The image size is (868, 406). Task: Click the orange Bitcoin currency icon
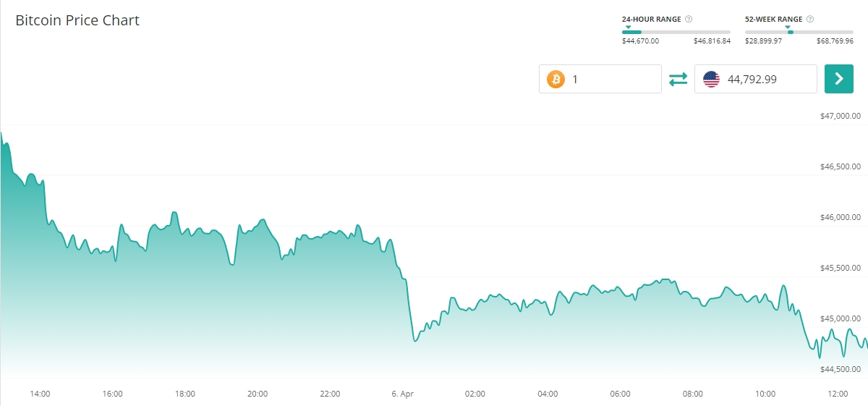click(556, 79)
